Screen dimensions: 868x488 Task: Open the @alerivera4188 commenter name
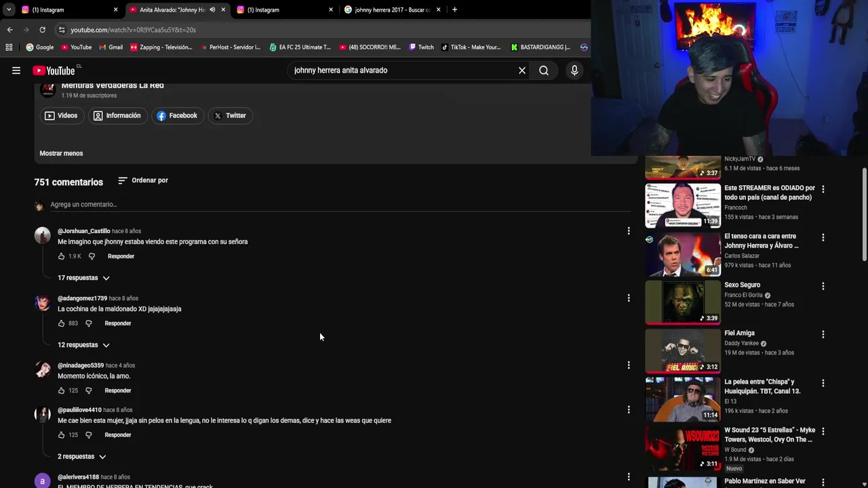pyautogui.click(x=78, y=477)
